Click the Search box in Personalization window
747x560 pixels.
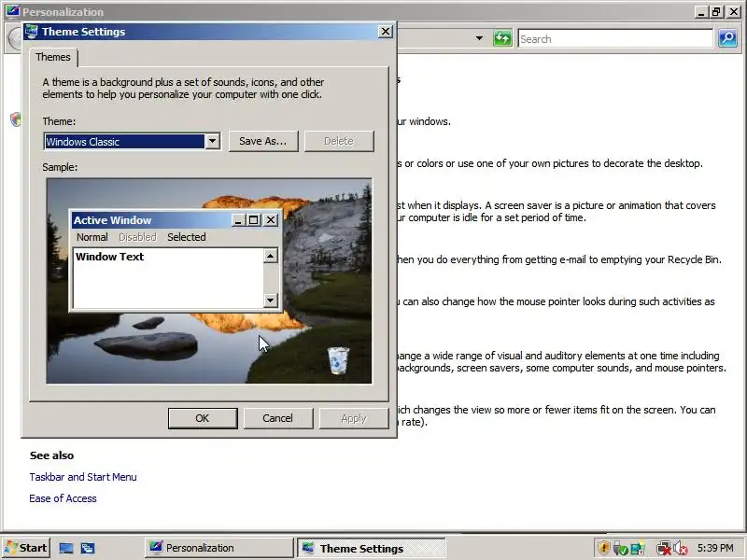[x=615, y=38]
